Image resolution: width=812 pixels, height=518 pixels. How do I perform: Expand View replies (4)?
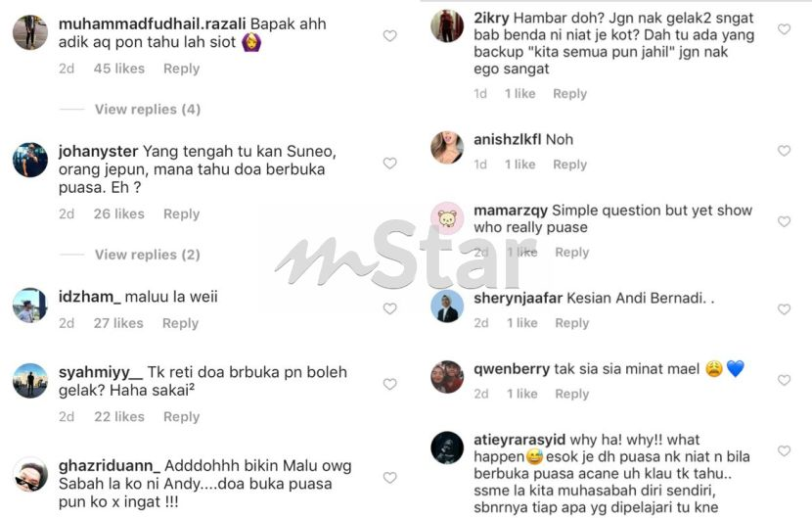[x=148, y=110]
